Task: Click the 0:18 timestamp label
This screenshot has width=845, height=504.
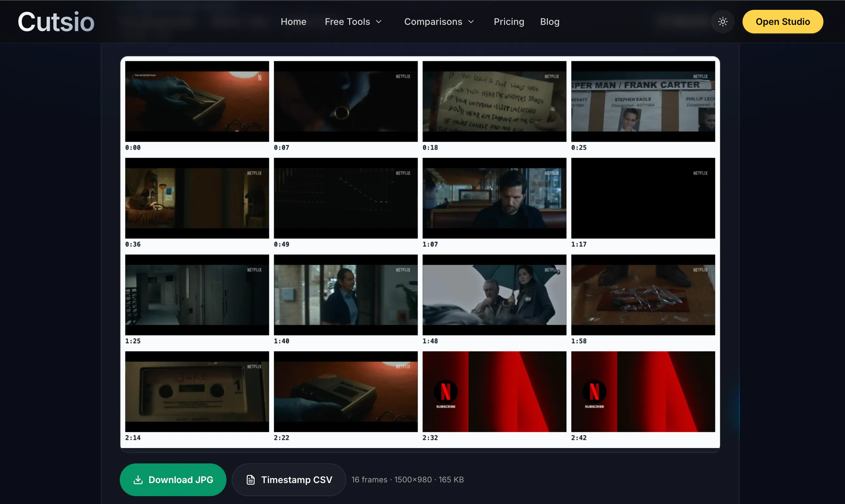Action: pyautogui.click(x=430, y=148)
